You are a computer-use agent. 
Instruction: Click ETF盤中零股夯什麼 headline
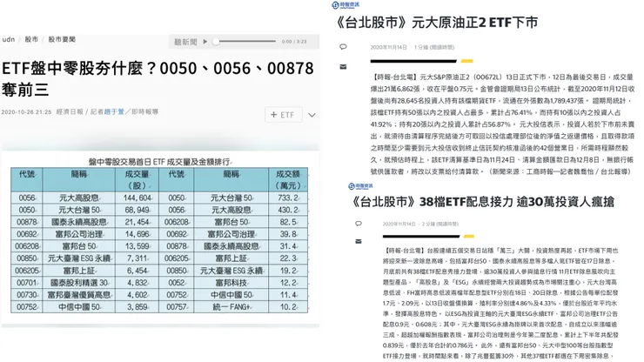158,78
